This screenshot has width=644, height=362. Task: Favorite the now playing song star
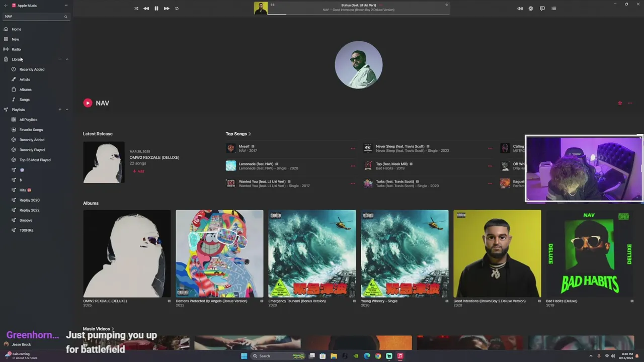446,5
